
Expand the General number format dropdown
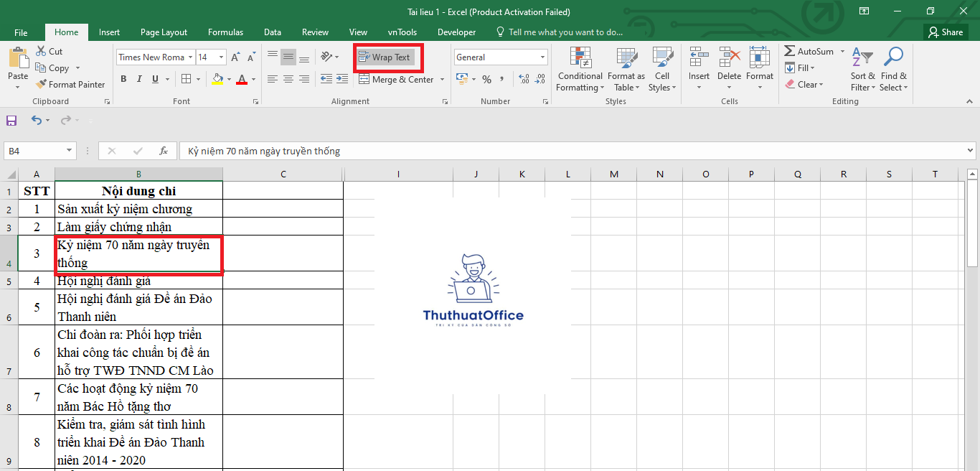[x=542, y=57]
